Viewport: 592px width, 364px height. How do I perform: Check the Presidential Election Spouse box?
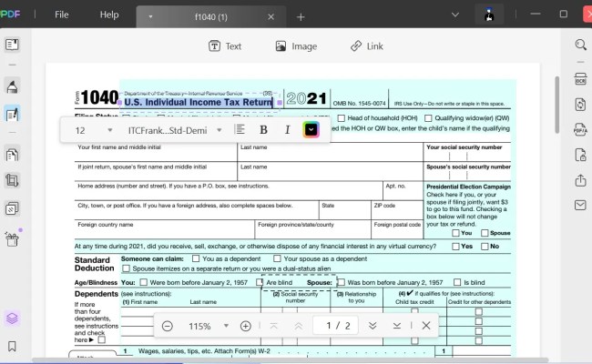click(485, 233)
